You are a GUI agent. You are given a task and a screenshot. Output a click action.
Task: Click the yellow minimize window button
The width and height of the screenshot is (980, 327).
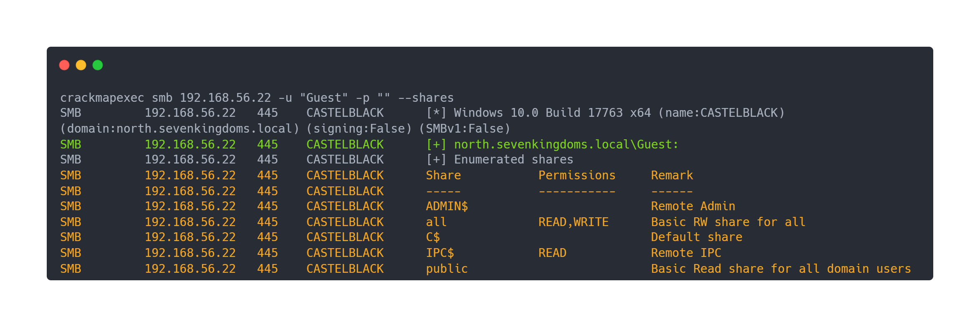coord(81,65)
